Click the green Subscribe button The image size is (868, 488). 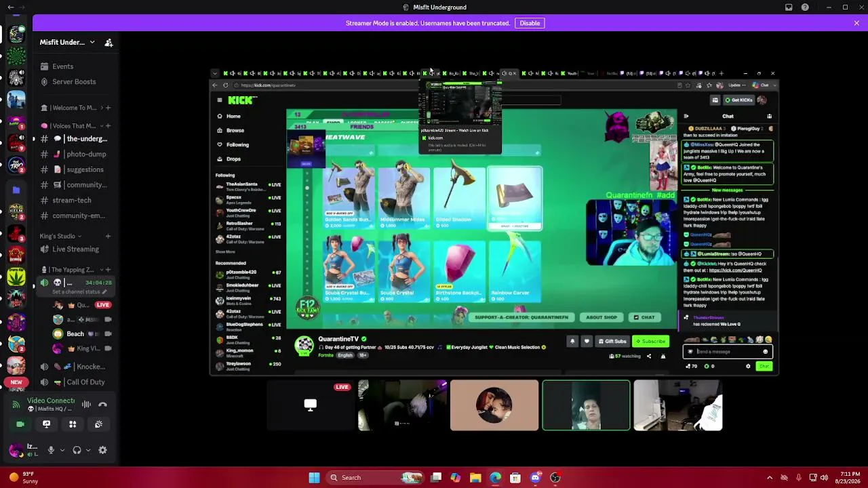click(650, 342)
